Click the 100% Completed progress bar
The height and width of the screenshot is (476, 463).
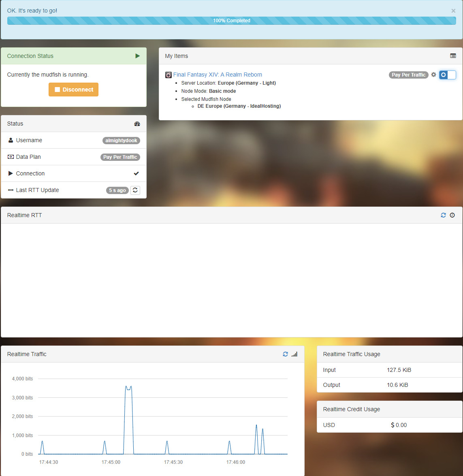(231, 21)
